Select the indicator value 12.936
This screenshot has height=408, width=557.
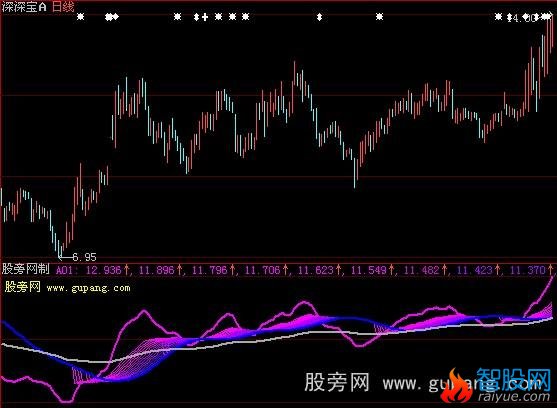click(x=103, y=270)
